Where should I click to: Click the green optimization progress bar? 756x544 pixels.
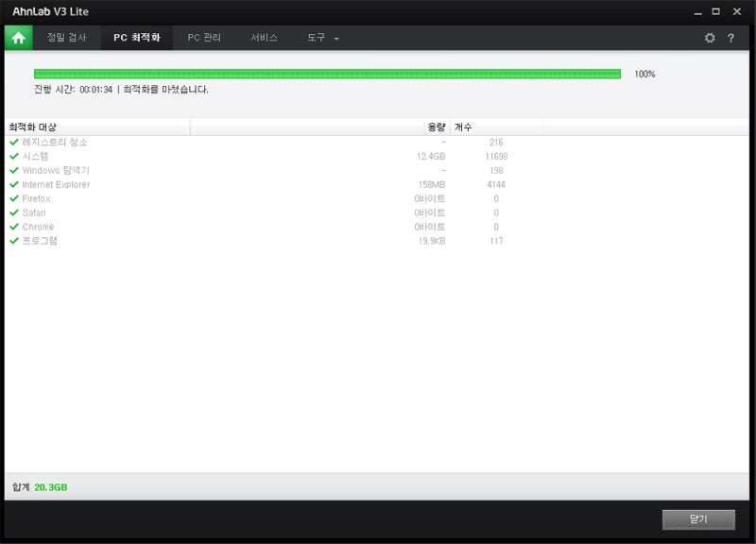[x=327, y=74]
